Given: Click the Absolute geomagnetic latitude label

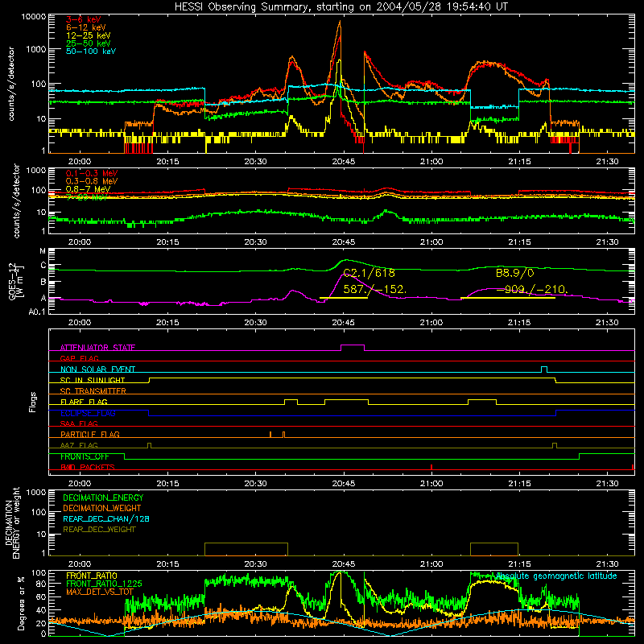Looking at the screenshot, I should click(x=556, y=576).
